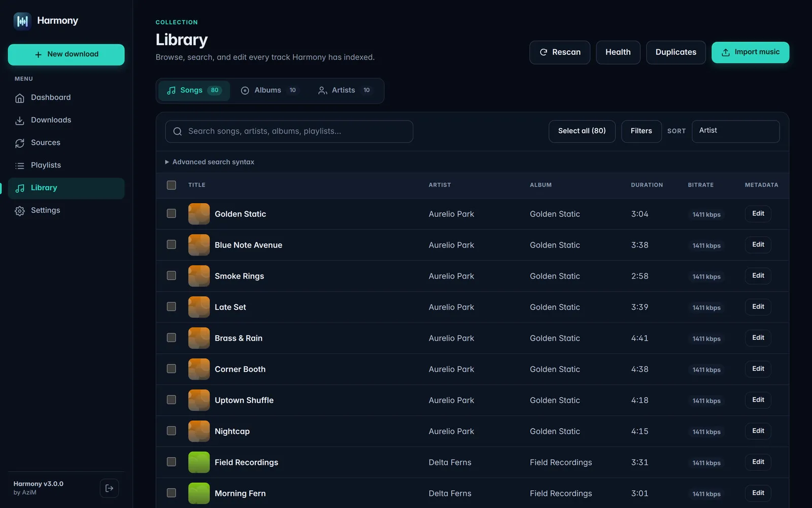The height and width of the screenshot is (508, 812).
Task: Click the Delta Ferns artist on Field Recordings row
Action: pos(450,462)
